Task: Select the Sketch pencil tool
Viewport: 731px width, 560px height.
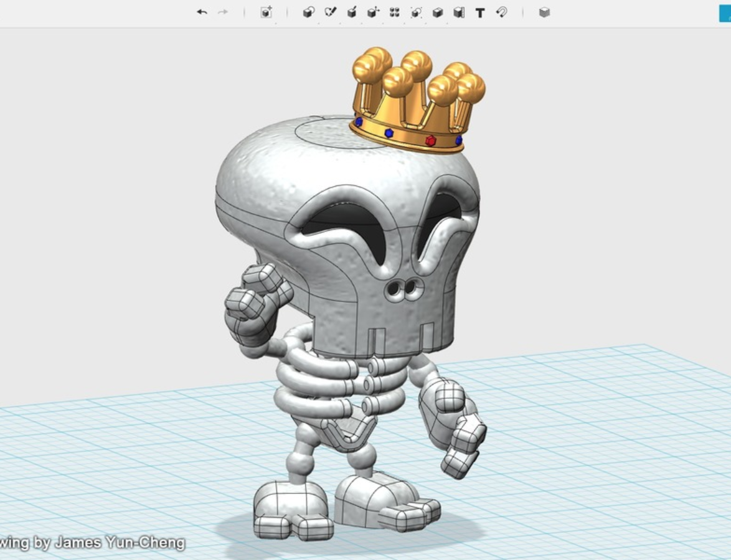Action: (330, 12)
